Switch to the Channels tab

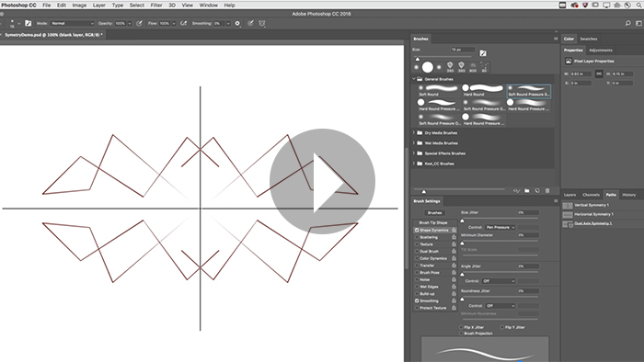click(591, 195)
